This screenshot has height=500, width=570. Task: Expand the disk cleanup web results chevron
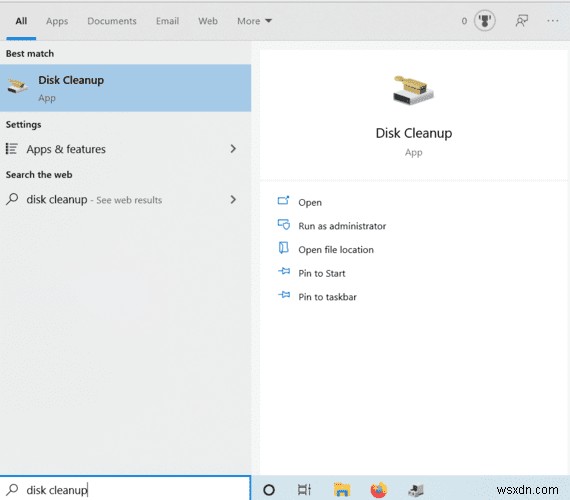[x=233, y=199]
